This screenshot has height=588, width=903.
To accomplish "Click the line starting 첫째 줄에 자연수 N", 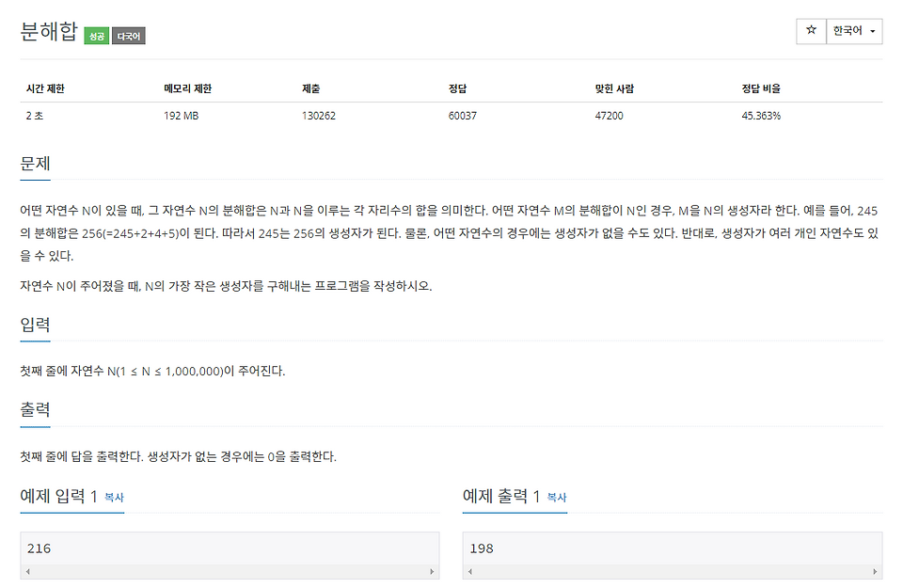I will click(152, 371).
